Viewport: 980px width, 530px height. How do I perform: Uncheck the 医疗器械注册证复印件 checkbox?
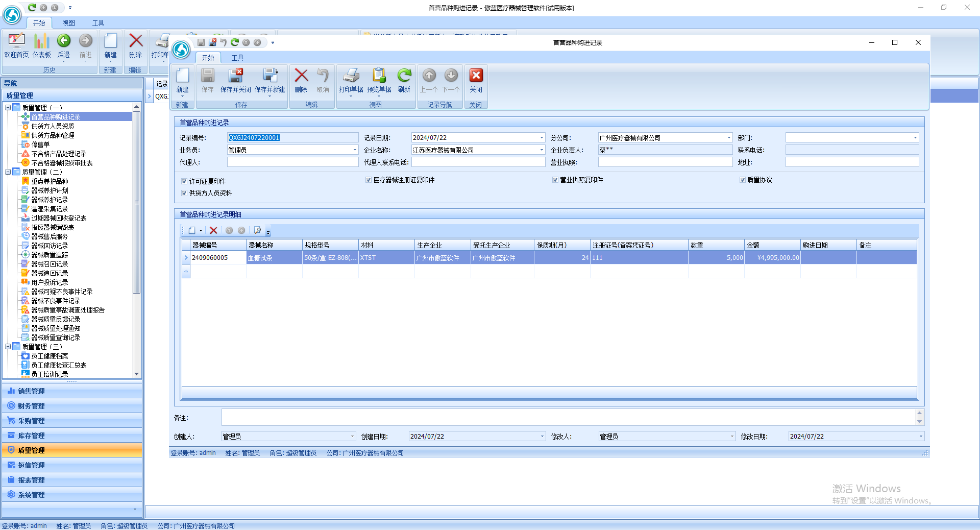point(369,180)
